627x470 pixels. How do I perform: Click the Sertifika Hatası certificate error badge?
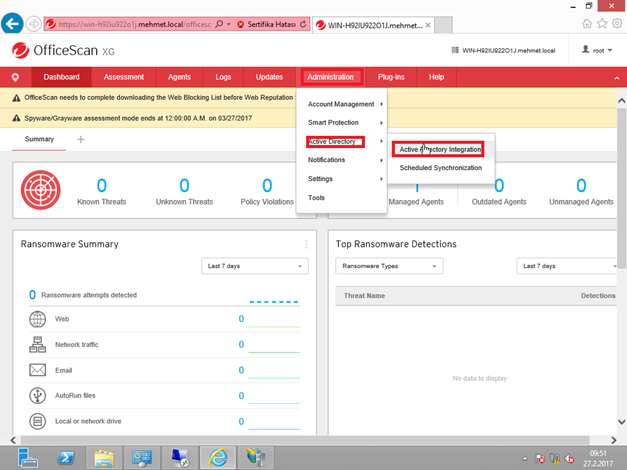click(266, 24)
